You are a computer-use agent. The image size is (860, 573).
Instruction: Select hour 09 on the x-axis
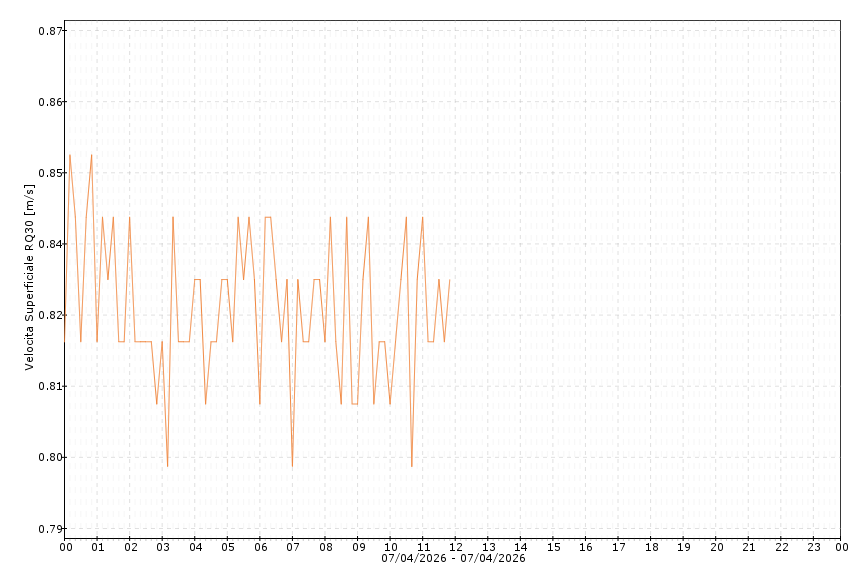coord(358,547)
